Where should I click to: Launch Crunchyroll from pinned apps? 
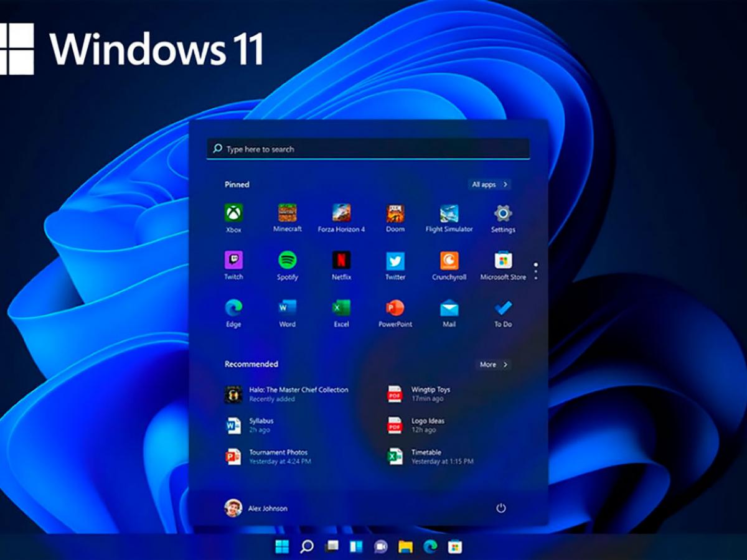449,261
